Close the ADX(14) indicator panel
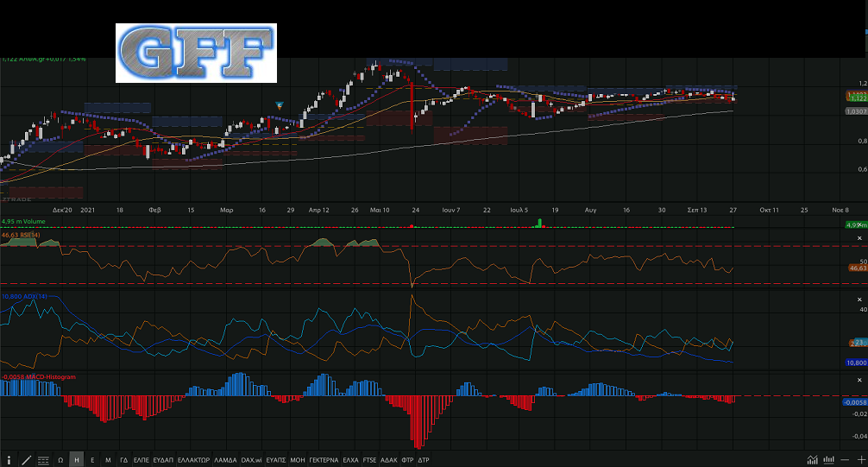The height and width of the screenshot is (467, 868). tap(859, 300)
